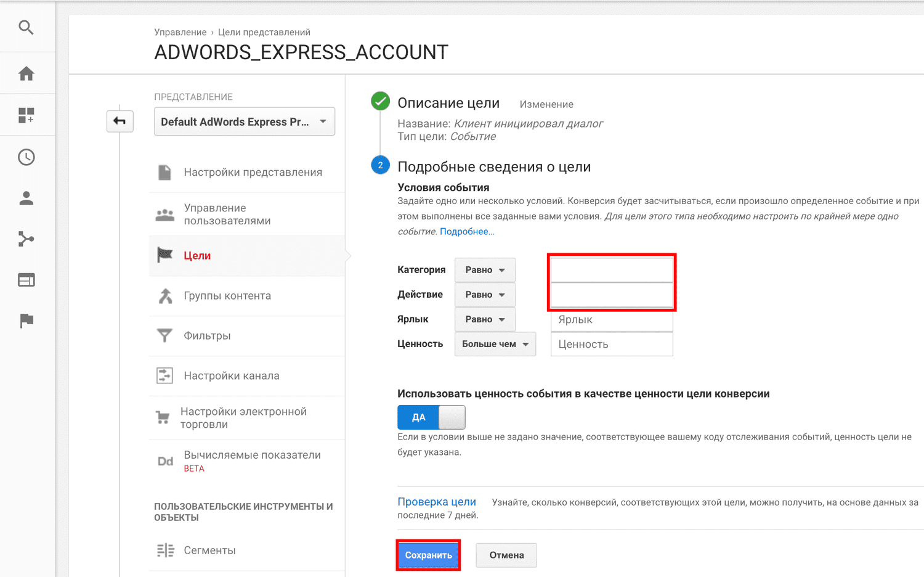The height and width of the screenshot is (577, 924).
Task: Click the search magnifier icon in sidebar
Action: [26, 27]
